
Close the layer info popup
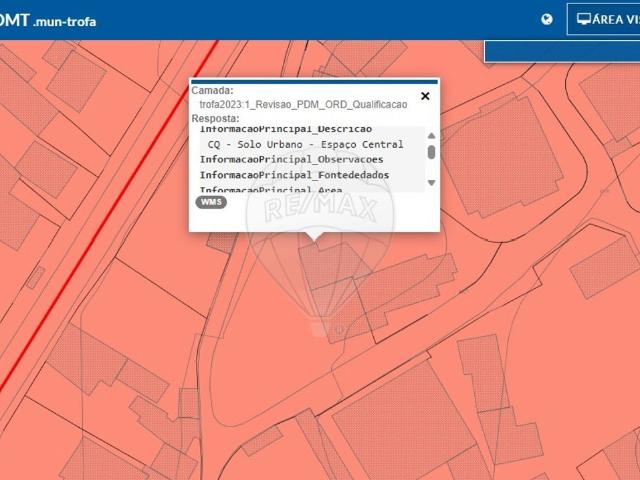click(x=425, y=96)
